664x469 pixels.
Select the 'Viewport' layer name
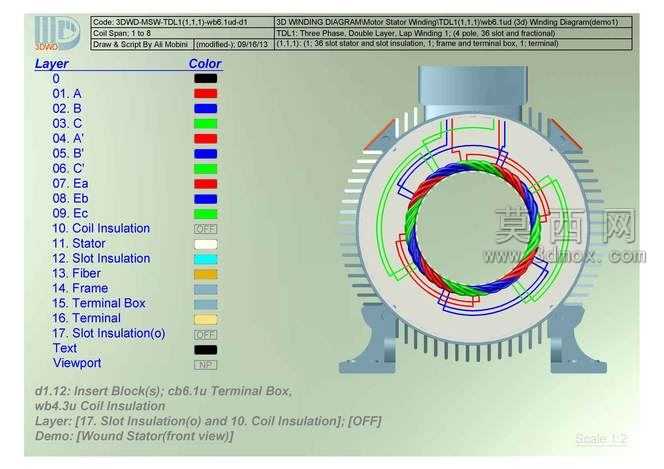[x=77, y=363]
